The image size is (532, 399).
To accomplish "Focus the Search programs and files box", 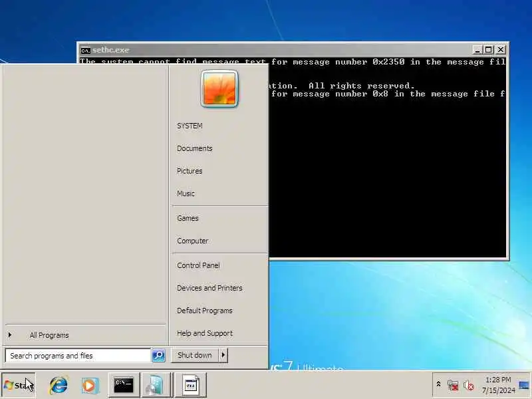I will (x=78, y=356).
